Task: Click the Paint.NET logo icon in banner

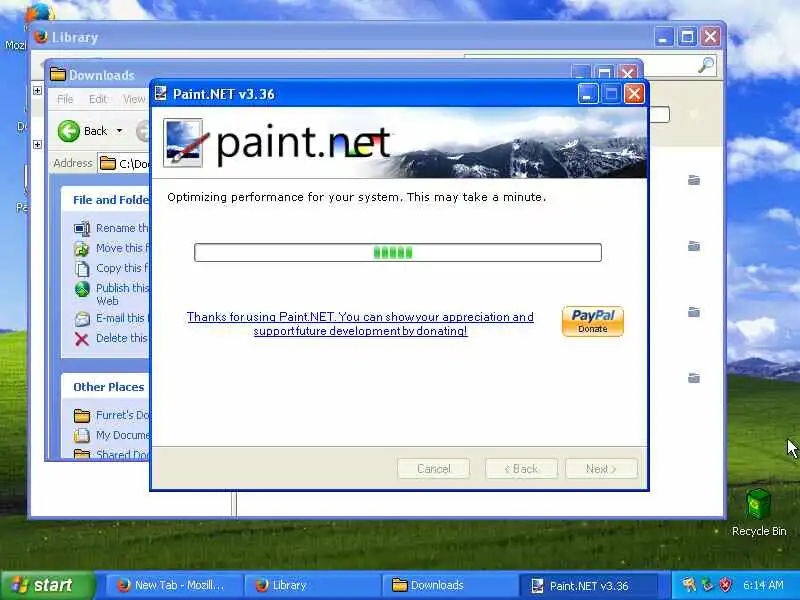Action: point(184,143)
